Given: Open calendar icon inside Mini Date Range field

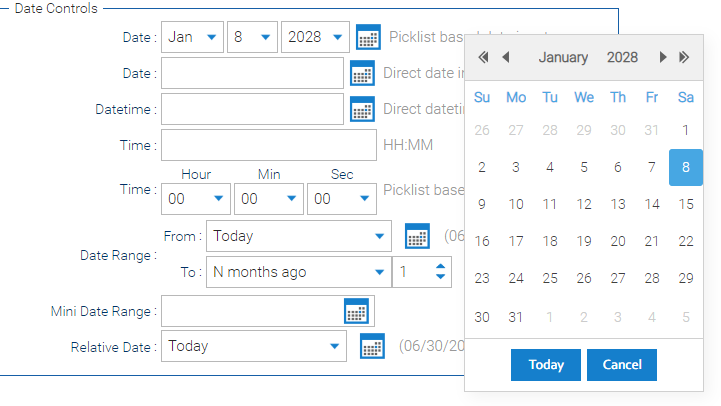Looking at the screenshot, I should click(x=356, y=311).
